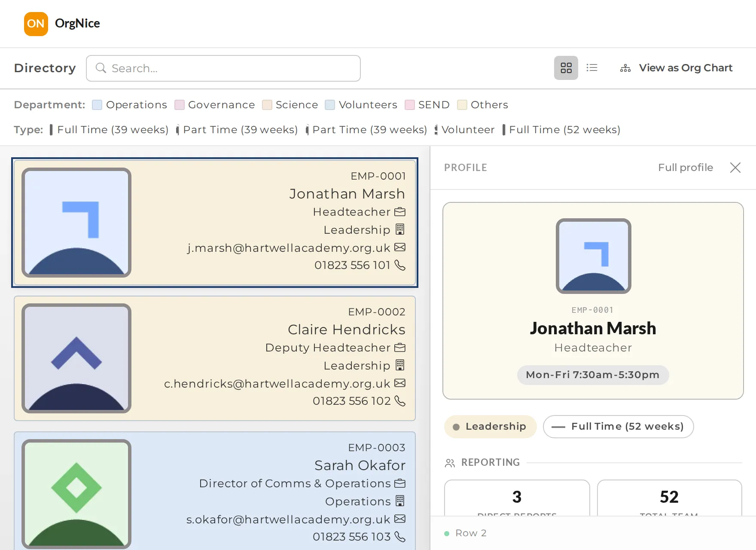The height and width of the screenshot is (550, 756).
Task: Click the org chart tree icon
Action: [x=625, y=68]
